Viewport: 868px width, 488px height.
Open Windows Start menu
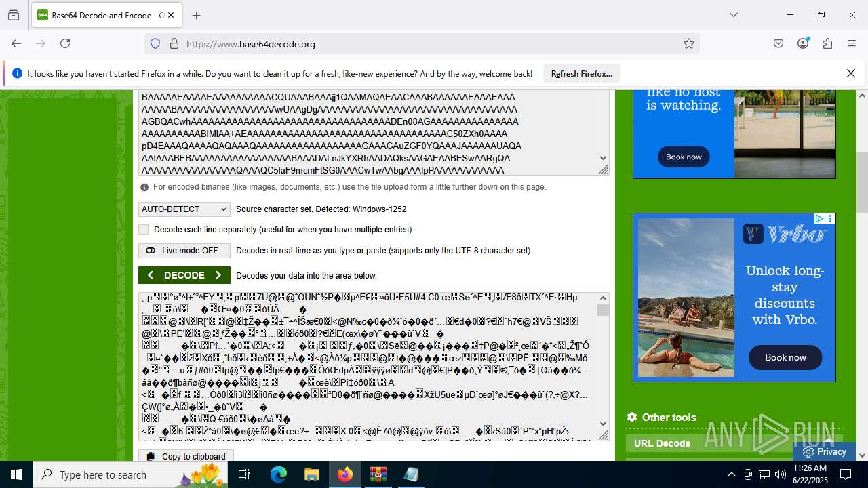(16, 474)
